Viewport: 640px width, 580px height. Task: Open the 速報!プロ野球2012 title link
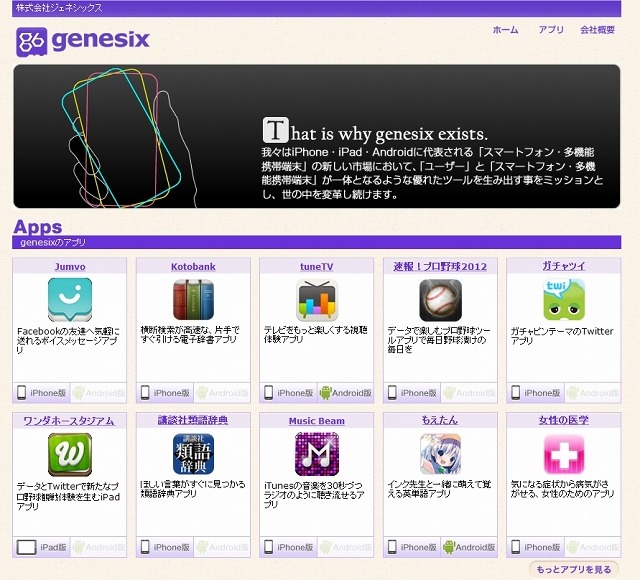(440, 267)
